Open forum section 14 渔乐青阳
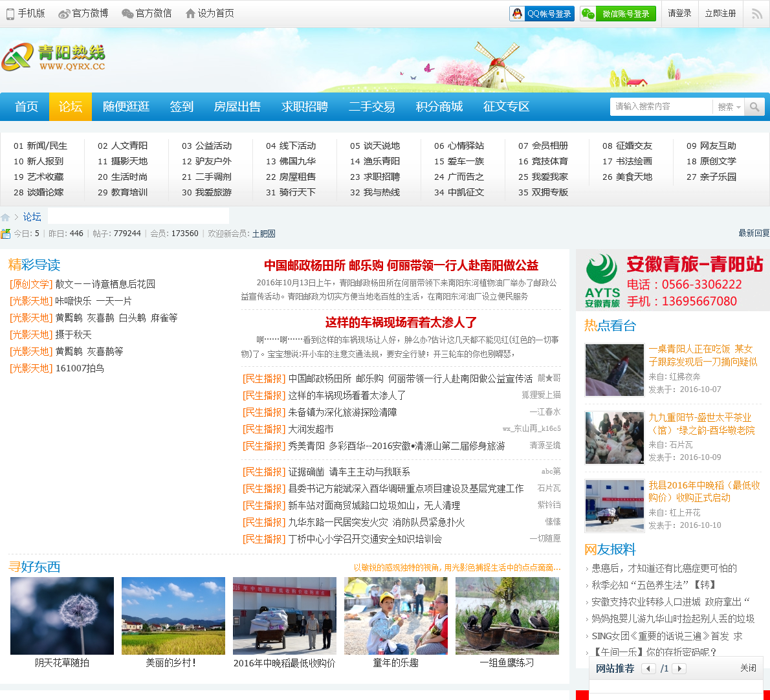The height and width of the screenshot is (700, 770). pyautogui.click(x=375, y=162)
